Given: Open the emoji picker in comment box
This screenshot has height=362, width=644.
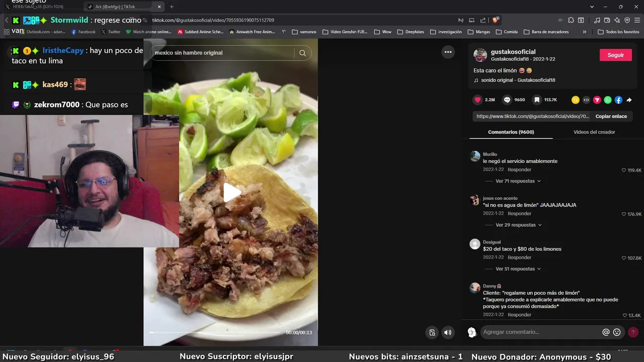Looking at the screenshot, I should coord(617,332).
